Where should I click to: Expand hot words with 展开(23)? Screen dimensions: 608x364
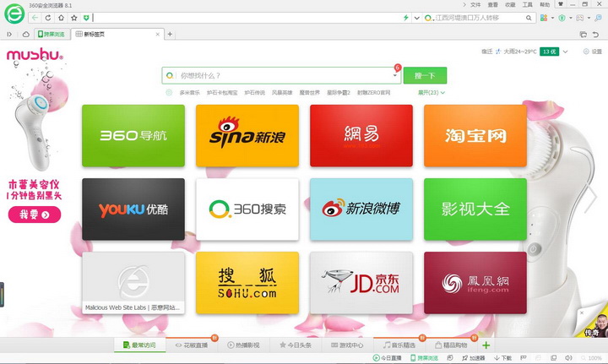click(x=432, y=93)
